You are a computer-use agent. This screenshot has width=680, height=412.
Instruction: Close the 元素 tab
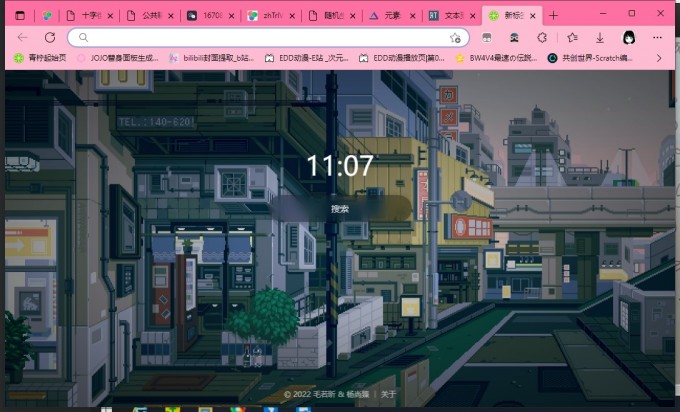pos(413,16)
